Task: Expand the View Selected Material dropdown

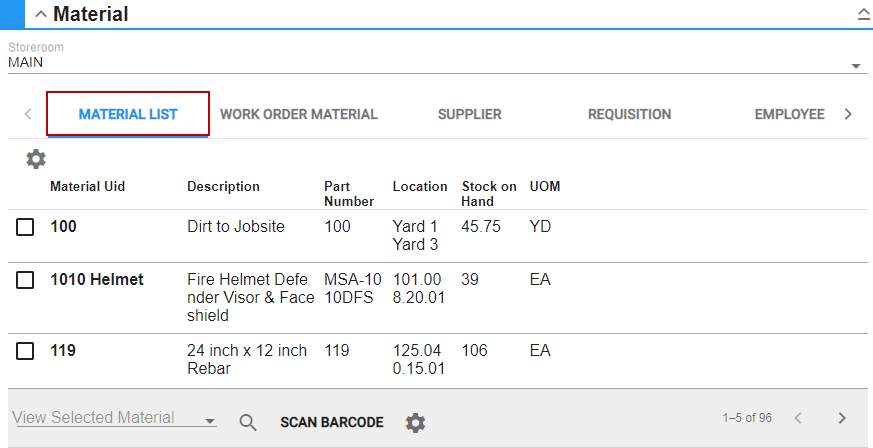Action: click(x=209, y=422)
